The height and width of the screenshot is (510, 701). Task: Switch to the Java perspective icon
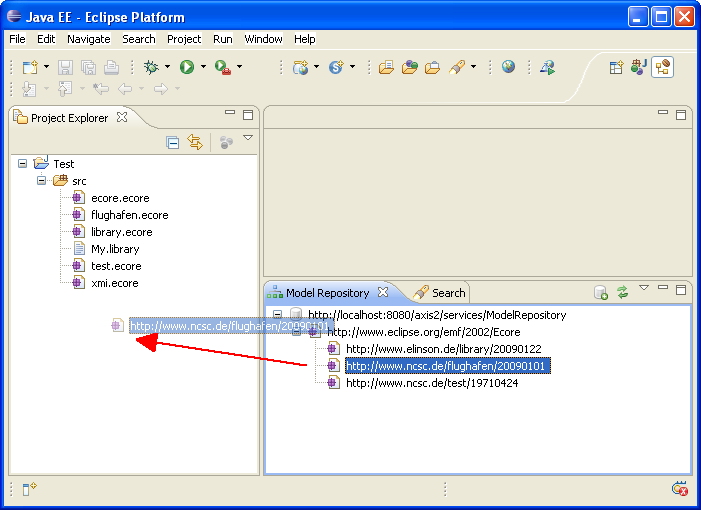[639, 67]
